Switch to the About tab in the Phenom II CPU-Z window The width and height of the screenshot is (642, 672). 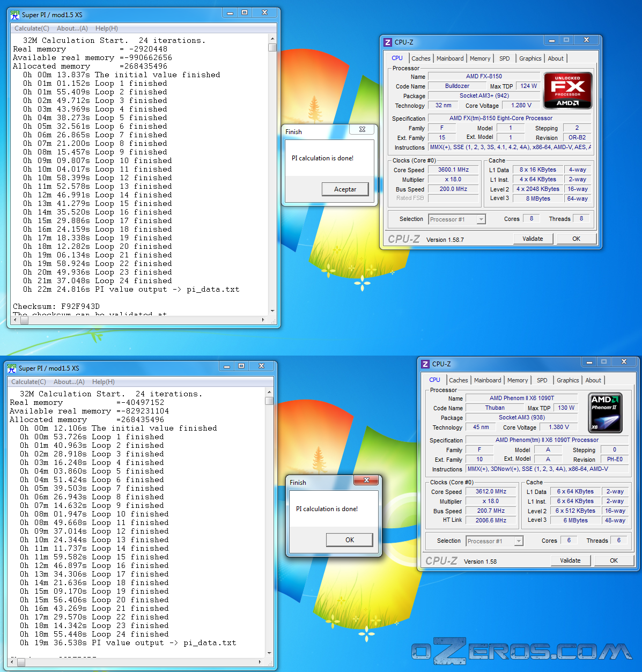[x=593, y=380]
